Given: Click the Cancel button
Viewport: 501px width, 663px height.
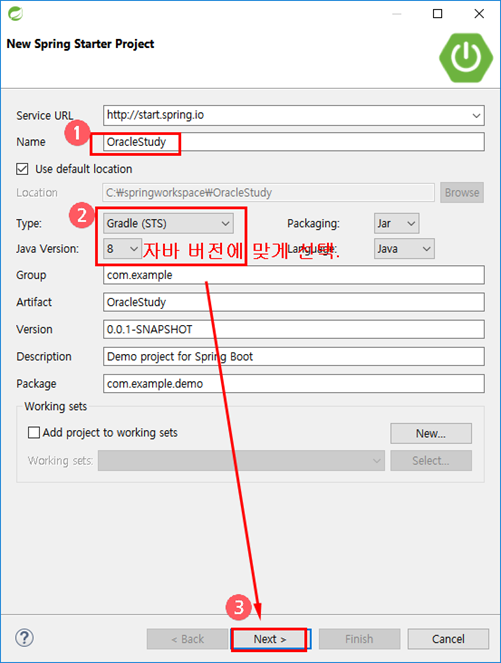Looking at the screenshot, I should [448, 639].
